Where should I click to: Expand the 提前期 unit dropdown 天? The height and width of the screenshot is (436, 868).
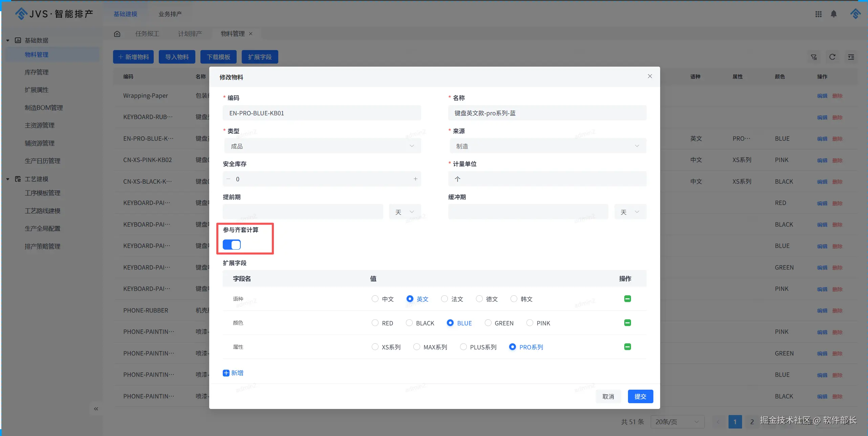click(x=405, y=212)
